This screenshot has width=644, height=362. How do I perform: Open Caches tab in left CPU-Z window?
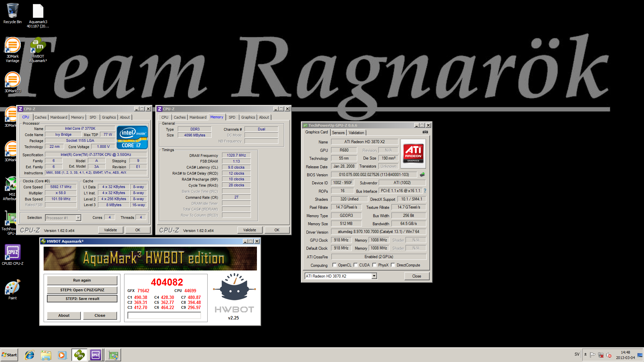(41, 117)
